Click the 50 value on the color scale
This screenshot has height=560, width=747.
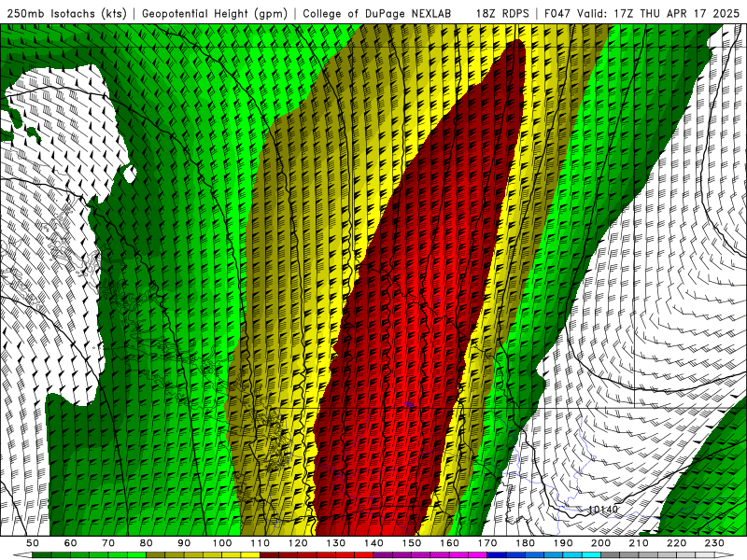pyautogui.click(x=33, y=543)
